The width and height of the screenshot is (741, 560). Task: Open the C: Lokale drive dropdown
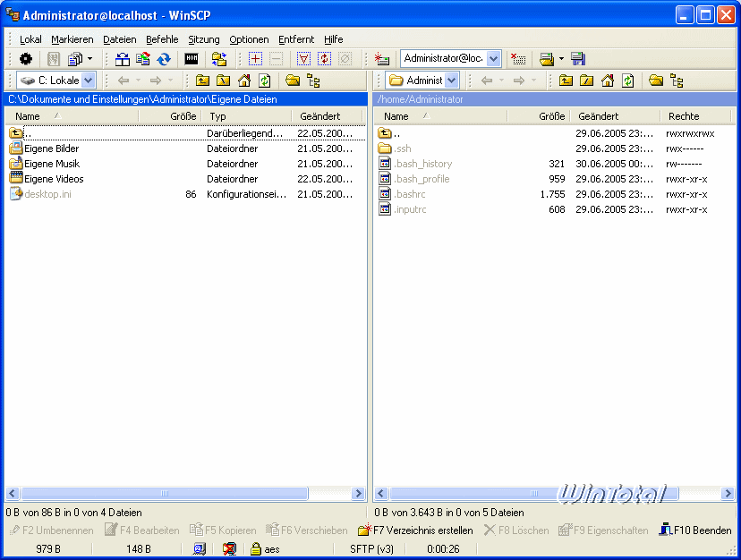pos(88,81)
